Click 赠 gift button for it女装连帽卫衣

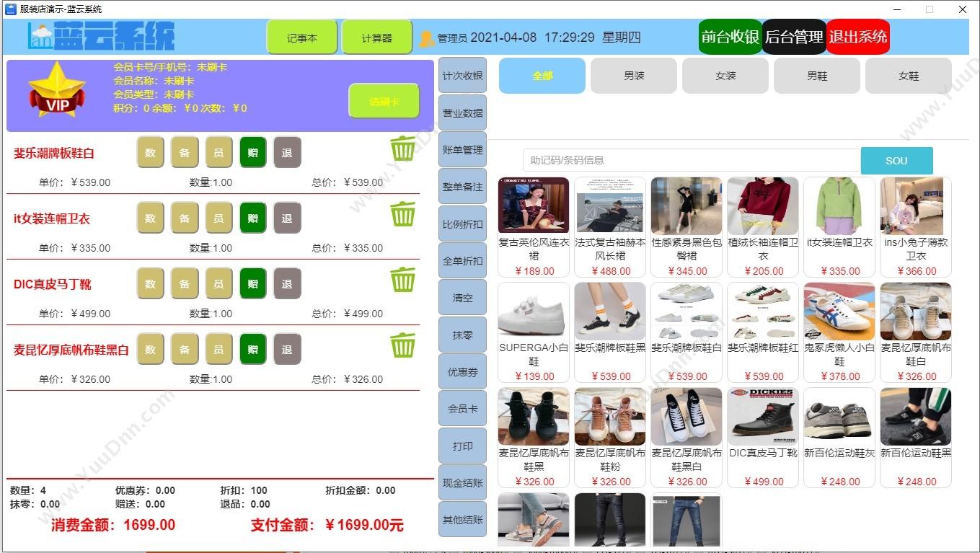pos(253,218)
